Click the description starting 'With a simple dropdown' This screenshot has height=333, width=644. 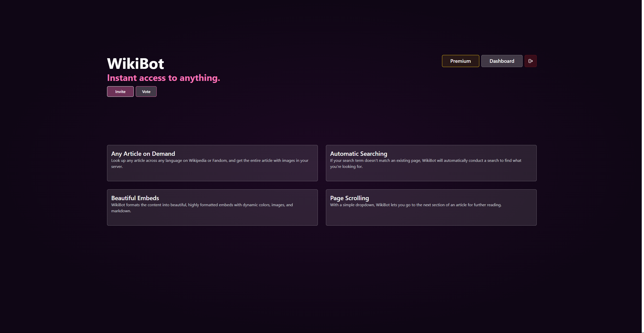[x=416, y=205]
